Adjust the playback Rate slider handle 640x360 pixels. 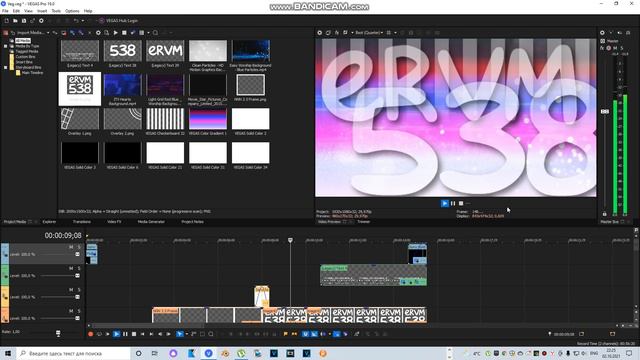pyautogui.click(x=58, y=333)
